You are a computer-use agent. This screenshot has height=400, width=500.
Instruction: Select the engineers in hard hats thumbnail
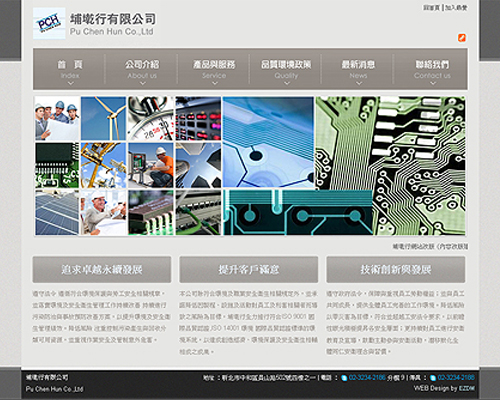pos(57,118)
